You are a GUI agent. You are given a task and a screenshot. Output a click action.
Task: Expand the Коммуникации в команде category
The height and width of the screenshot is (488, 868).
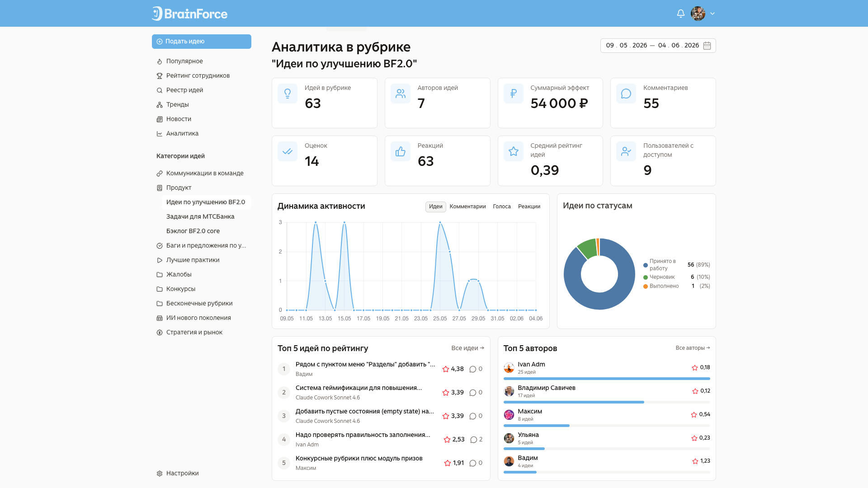202,173
